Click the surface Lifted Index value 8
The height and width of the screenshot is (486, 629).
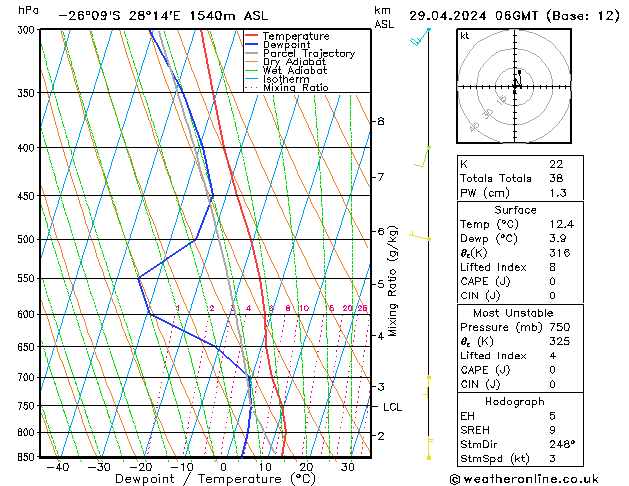pyautogui.click(x=552, y=267)
